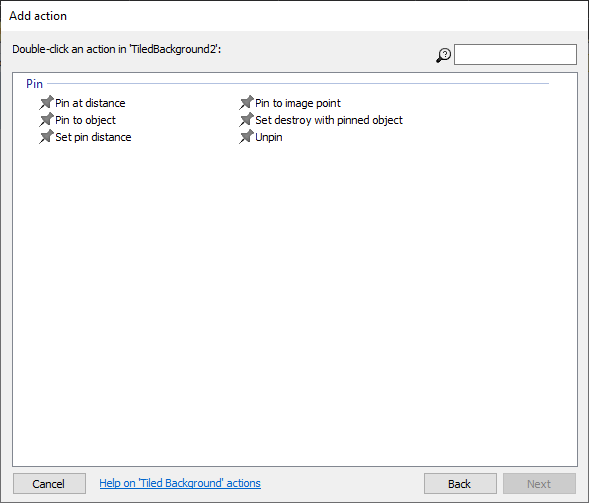589x503 pixels.
Task: Choose Set destroy with pinned object text
Action: [x=329, y=120]
